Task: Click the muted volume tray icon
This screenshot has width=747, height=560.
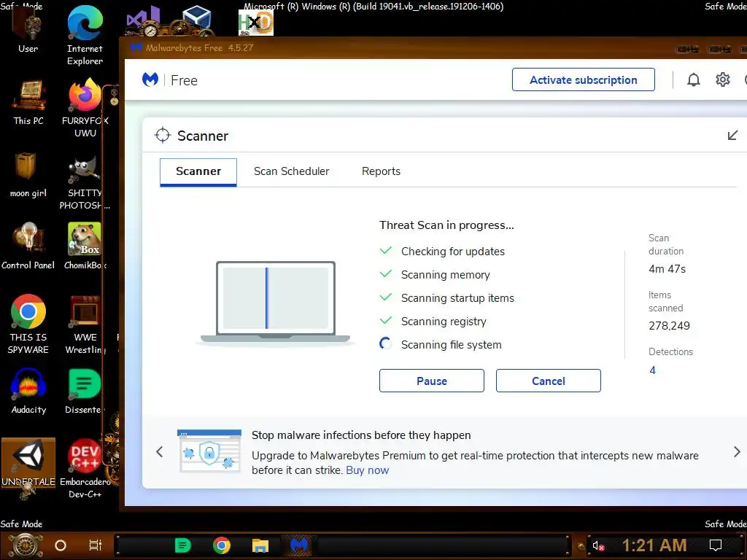Action: (598, 545)
